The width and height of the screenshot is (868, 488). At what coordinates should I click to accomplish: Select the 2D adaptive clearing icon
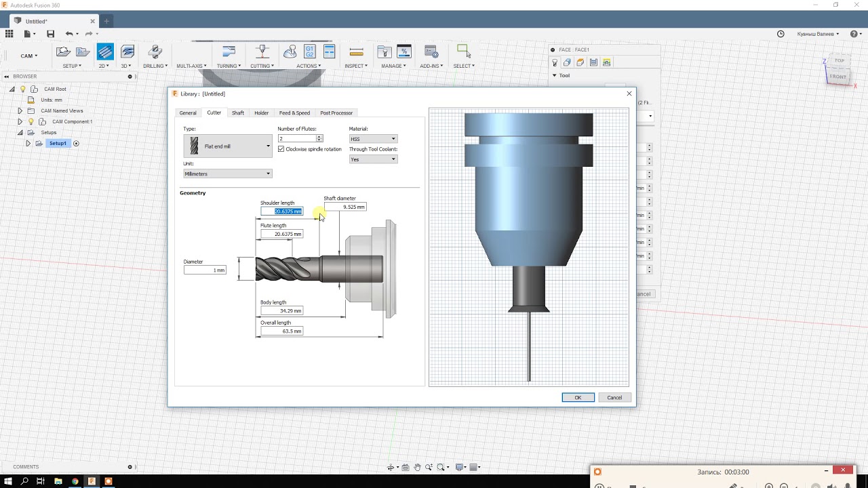(x=105, y=52)
